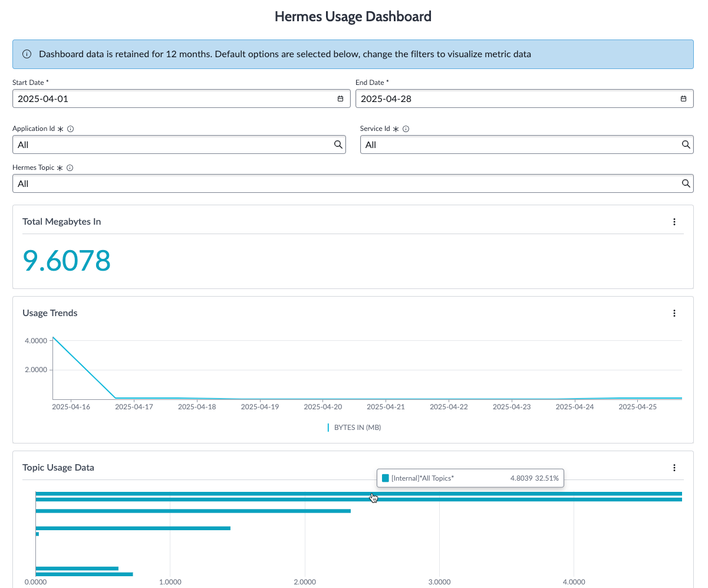708x588 pixels.
Task: Click the 2.0000 x-axis label in Topic Usage Data
Action: pos(305,582)
